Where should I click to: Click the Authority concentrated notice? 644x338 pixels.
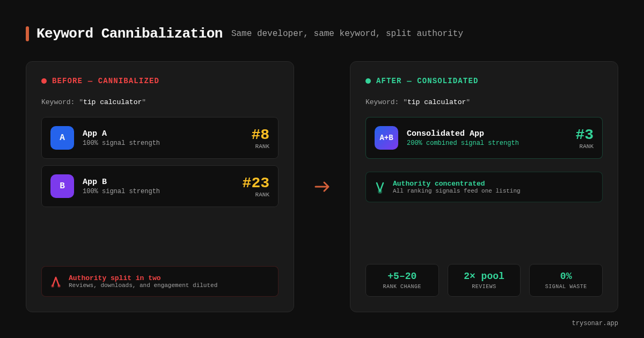coord(484,187)
